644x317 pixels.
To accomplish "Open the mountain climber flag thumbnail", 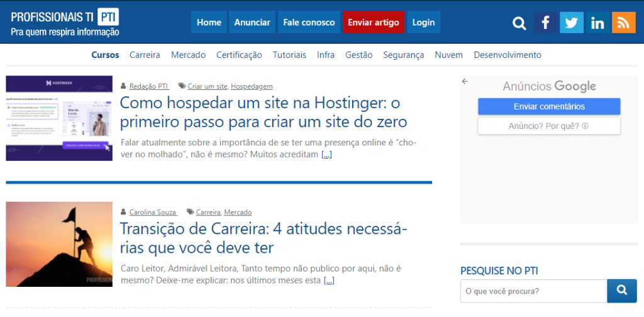I will (x=59, y=244).
